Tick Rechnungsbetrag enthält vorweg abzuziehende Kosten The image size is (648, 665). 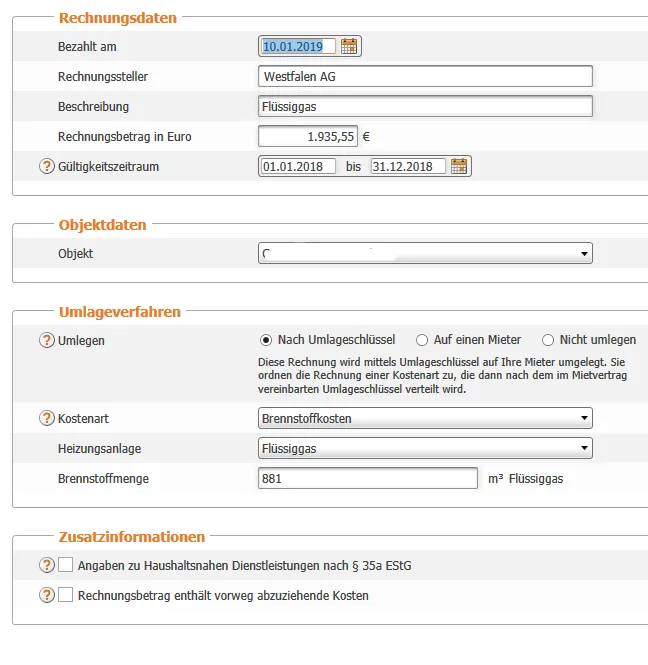tap(66, 595)
